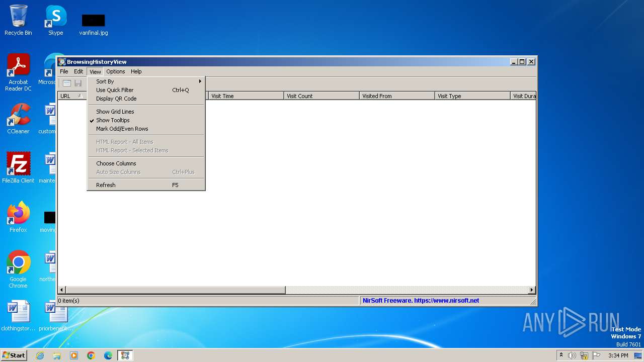Image resolution: width=644 pixels, height=362 pixels.
Task: Open the priorbenefit... Word document
Action: [x=56, y=316]
